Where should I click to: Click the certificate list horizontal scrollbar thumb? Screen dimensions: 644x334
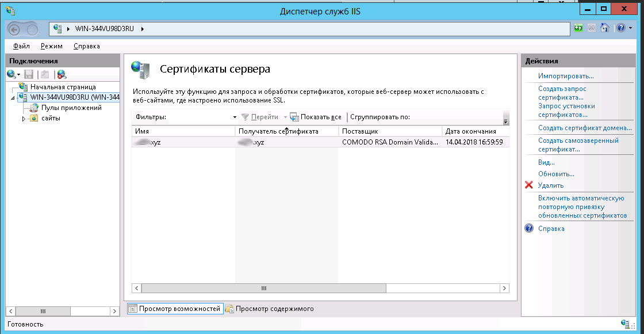pyautogui.click(x=264, y=289)
